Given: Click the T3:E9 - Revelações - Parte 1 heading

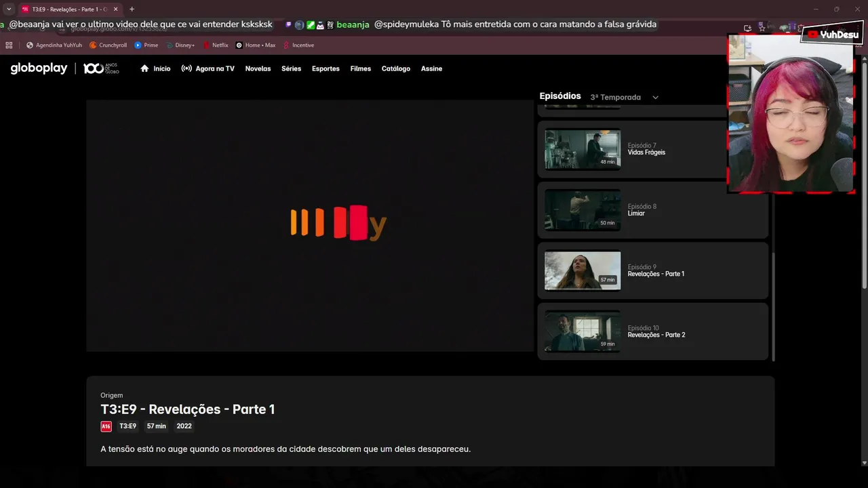Looking at the screenshot, I should [188, 409].
